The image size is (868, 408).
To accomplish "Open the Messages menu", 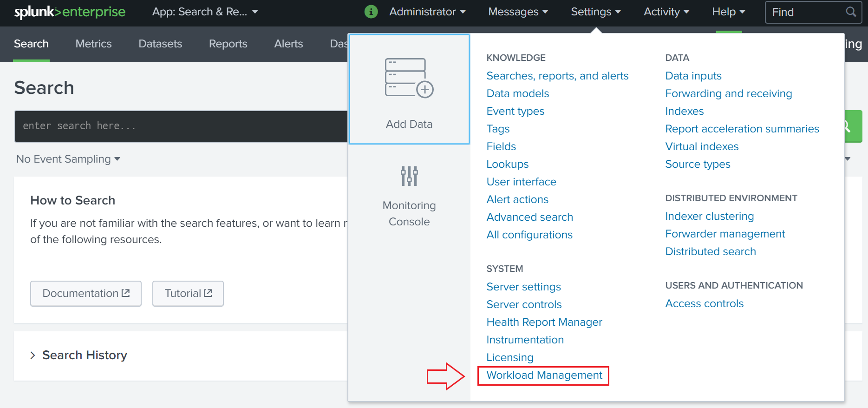I will click(518, 12).
